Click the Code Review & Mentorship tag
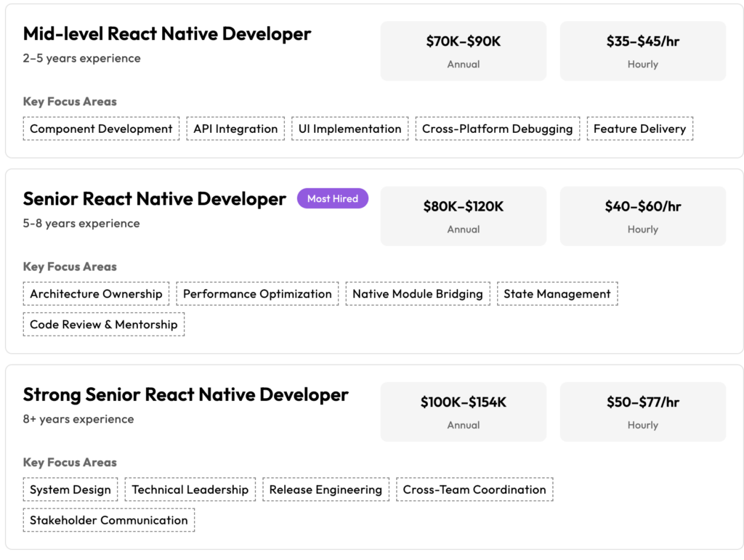 pyautogui.click(x=103, y=325)
